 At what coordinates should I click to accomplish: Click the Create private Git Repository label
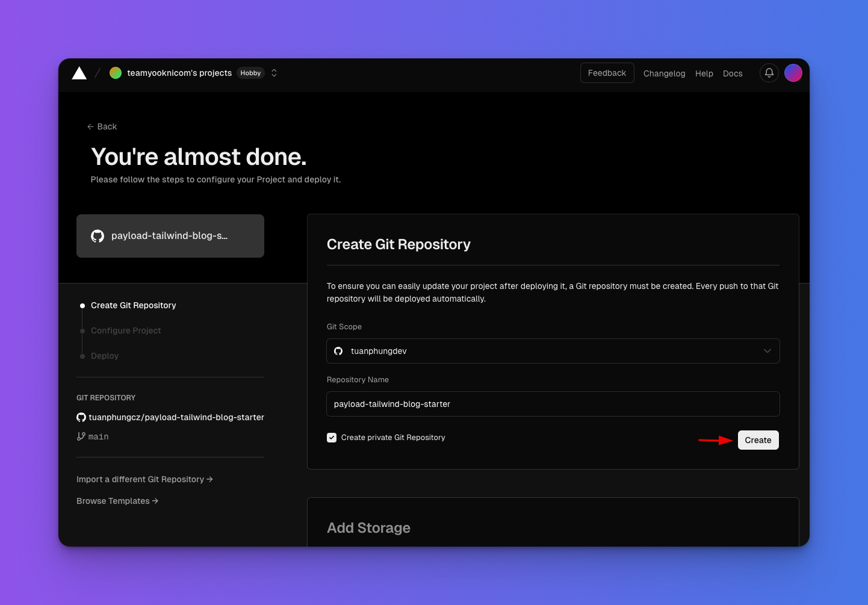click(x=393, y=438)
